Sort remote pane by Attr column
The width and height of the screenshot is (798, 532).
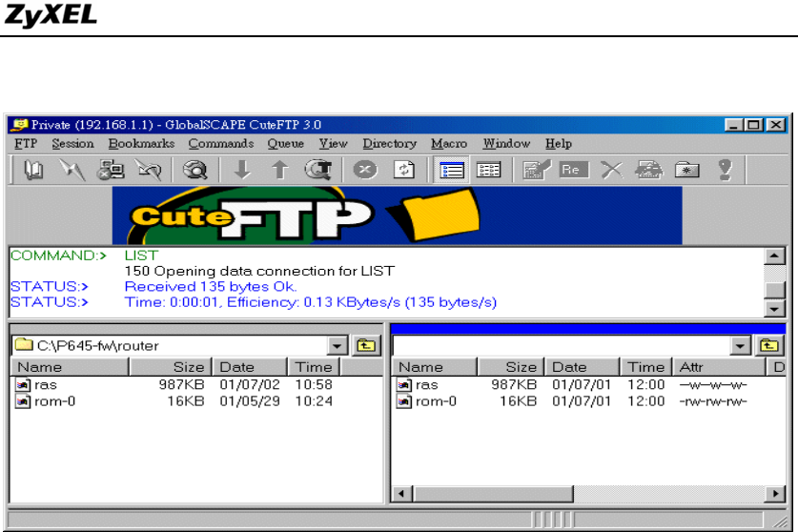(x=719, y=367)
